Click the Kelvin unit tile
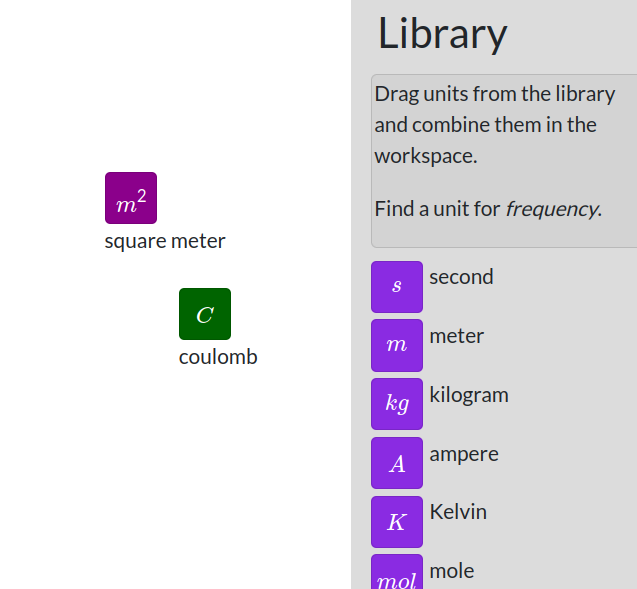Screen dimensions: 637x589 (397, 522)
